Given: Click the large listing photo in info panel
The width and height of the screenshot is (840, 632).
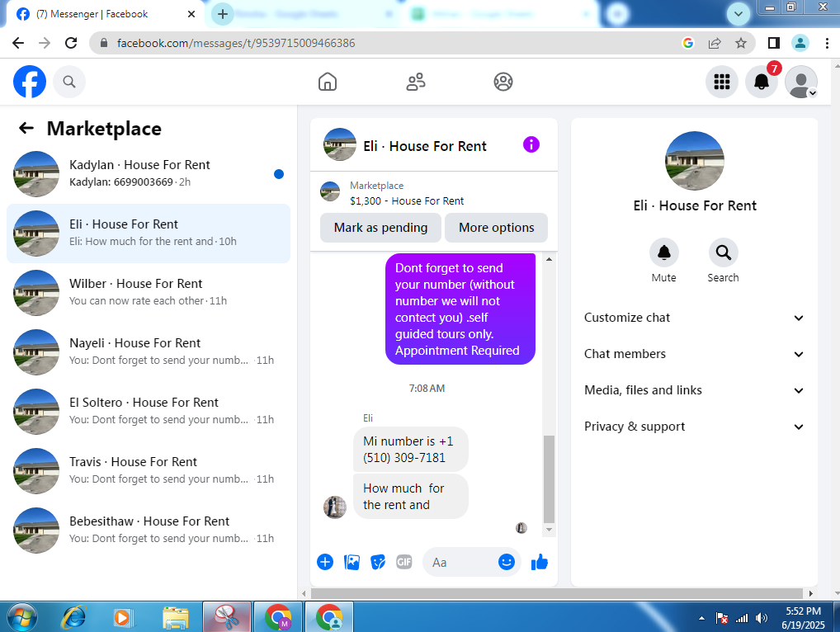Looking at the screenshot, I should (x=694, y=161).
